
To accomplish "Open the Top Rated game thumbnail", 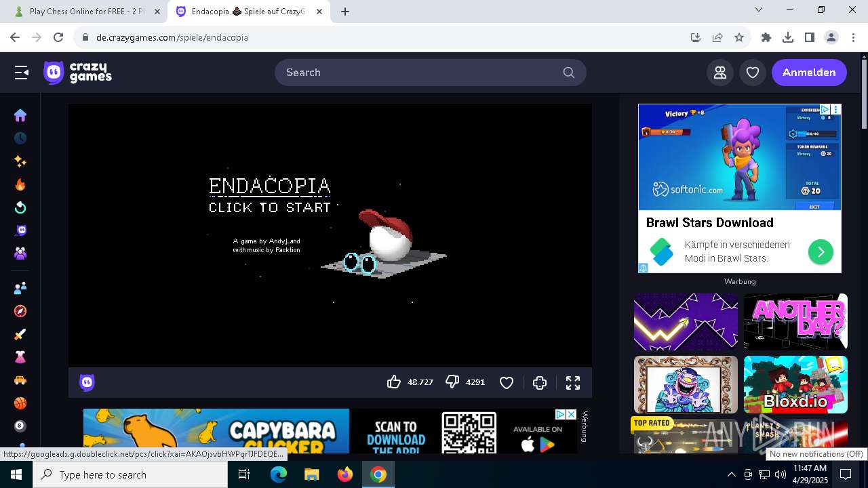I will [x=686, y=435].
